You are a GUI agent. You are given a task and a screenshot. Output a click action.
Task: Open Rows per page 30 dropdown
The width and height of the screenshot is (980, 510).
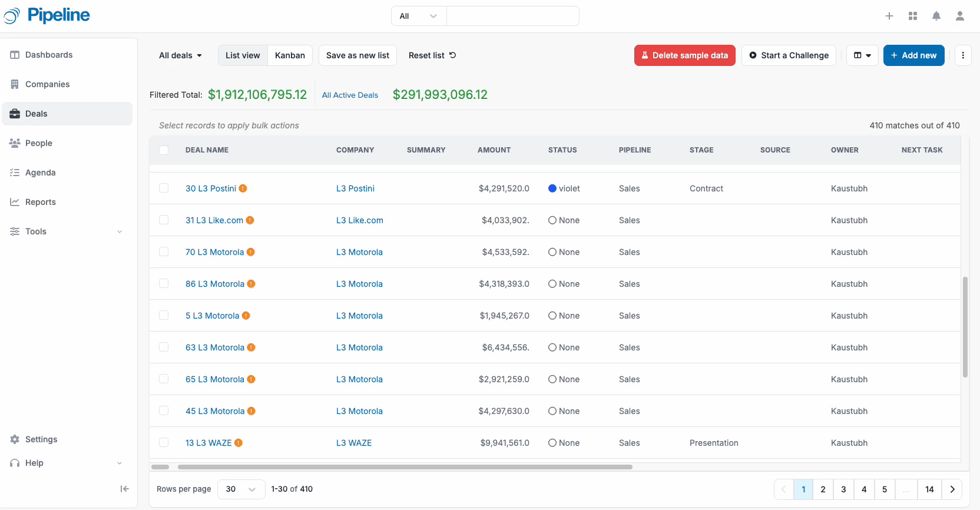pos(241,489)
